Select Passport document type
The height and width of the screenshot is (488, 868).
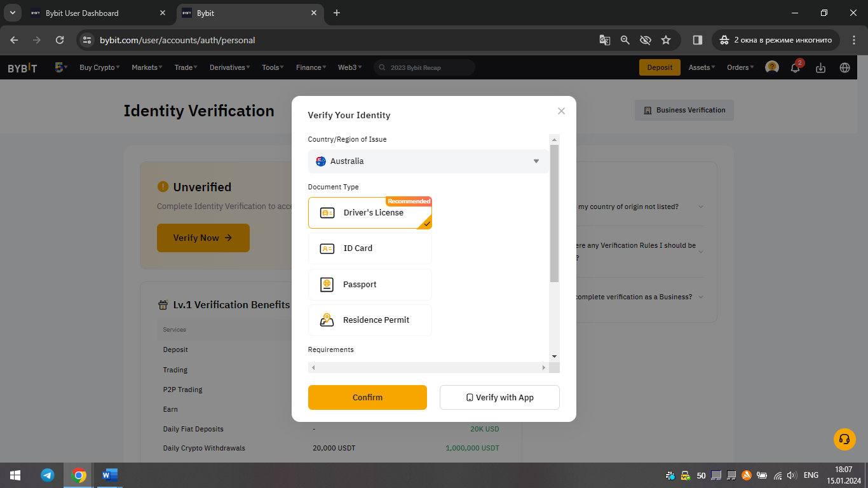(x=370, y=285)
